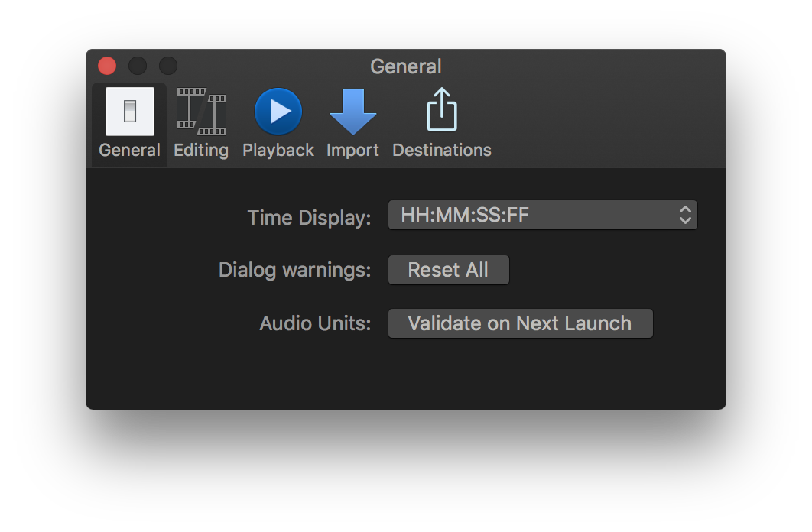
Task: Open the Time Display dropdown
Action: click(x=542, y=215)
